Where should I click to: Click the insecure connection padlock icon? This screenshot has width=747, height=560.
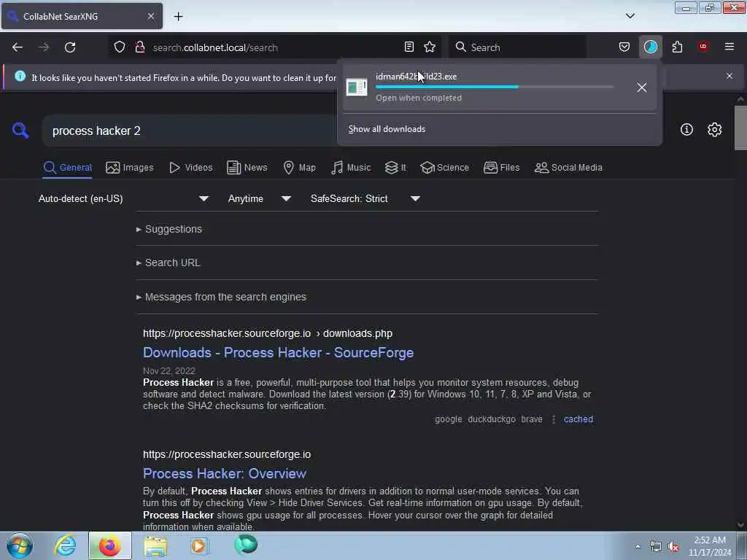[139, 47]
